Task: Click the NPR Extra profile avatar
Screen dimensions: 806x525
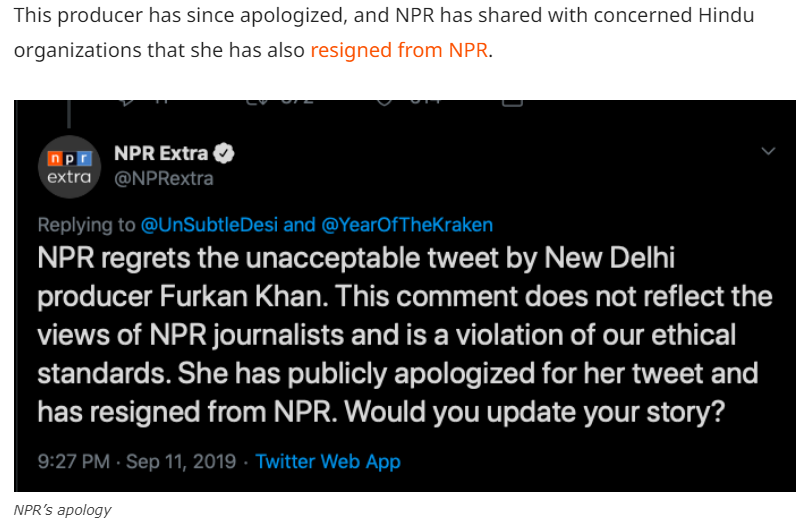Action: pos(70,167)
